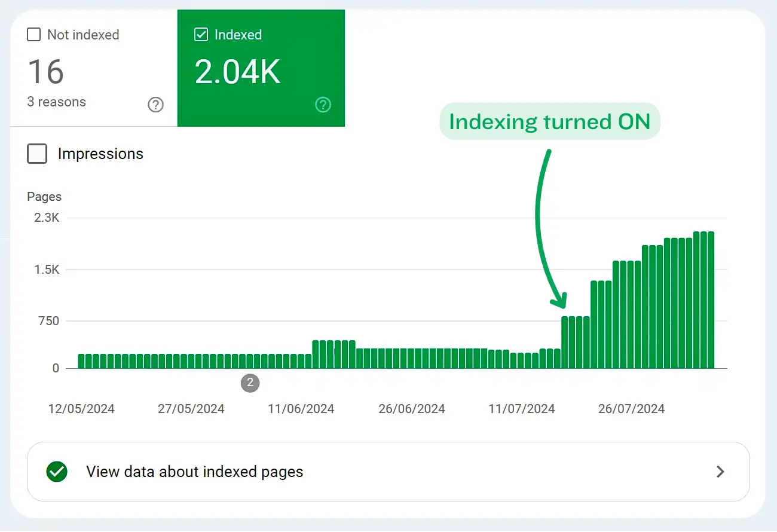The width and height of the screenshot is (777, 532).
Task: Uncheck the Indexed checkbox
Action: (x=201, y=34)
